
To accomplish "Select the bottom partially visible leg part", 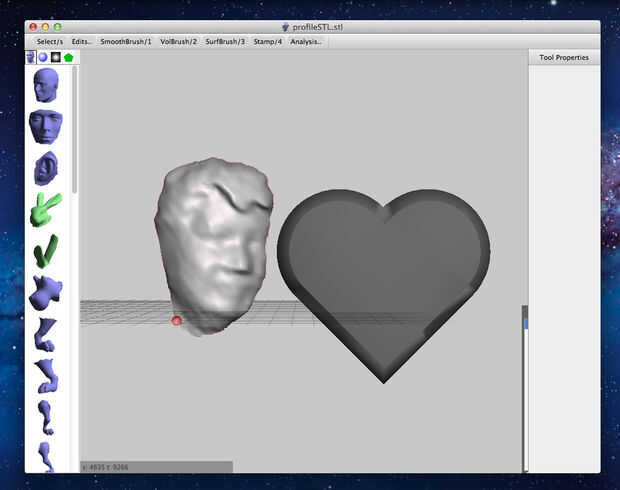I will (46, 457).
